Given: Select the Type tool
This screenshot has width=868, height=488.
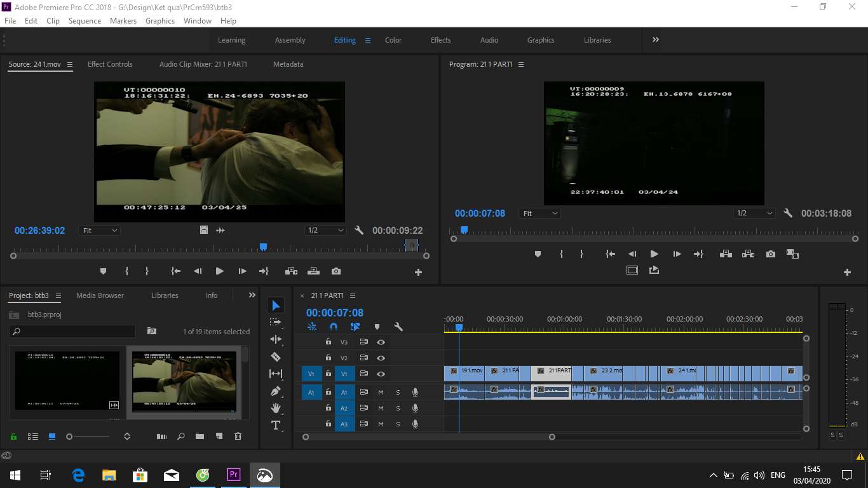Looking at the screenshot, I should pyautogui.click(x=276, y=425).
